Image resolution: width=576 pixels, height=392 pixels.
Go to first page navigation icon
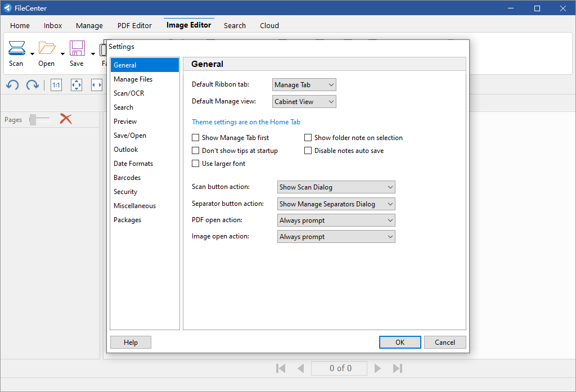tap(281, 368)
